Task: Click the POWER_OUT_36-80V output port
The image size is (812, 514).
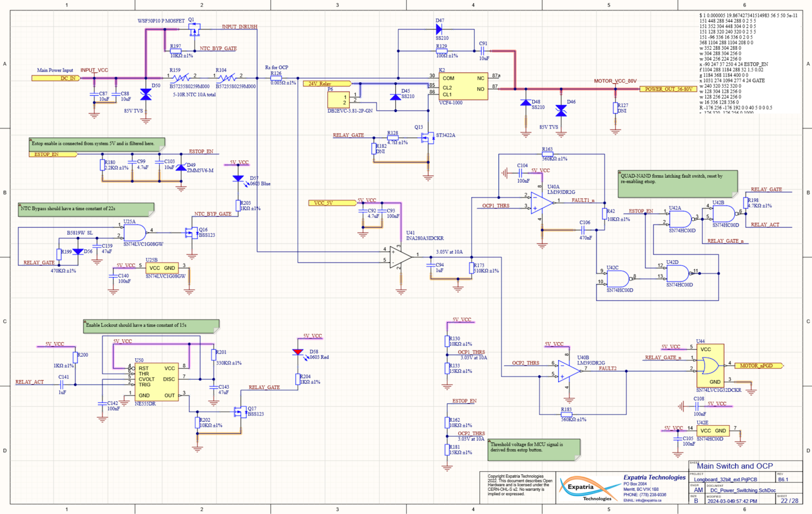Action: pos(668,89)
